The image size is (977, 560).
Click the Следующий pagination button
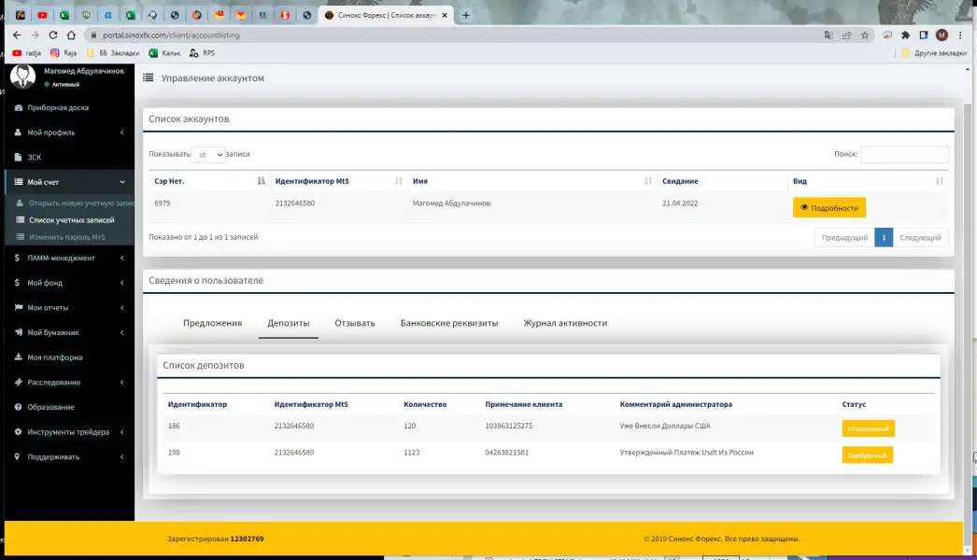(x=920, y=238)
